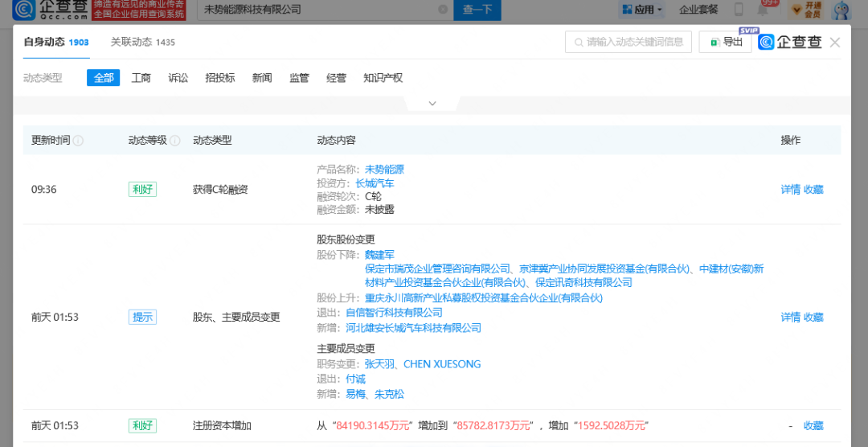
Task: Open the 应用 dropdown menu
Action: (642, 10)
